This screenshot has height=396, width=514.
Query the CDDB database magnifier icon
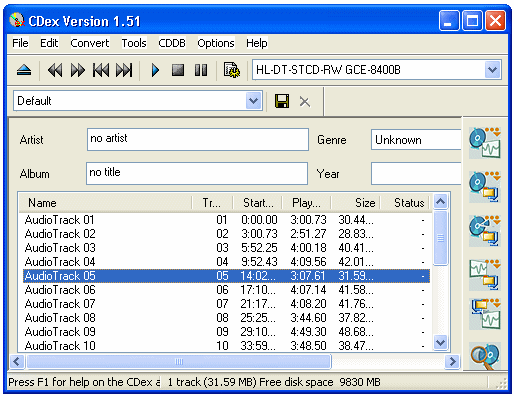click(x=485, y=356)
